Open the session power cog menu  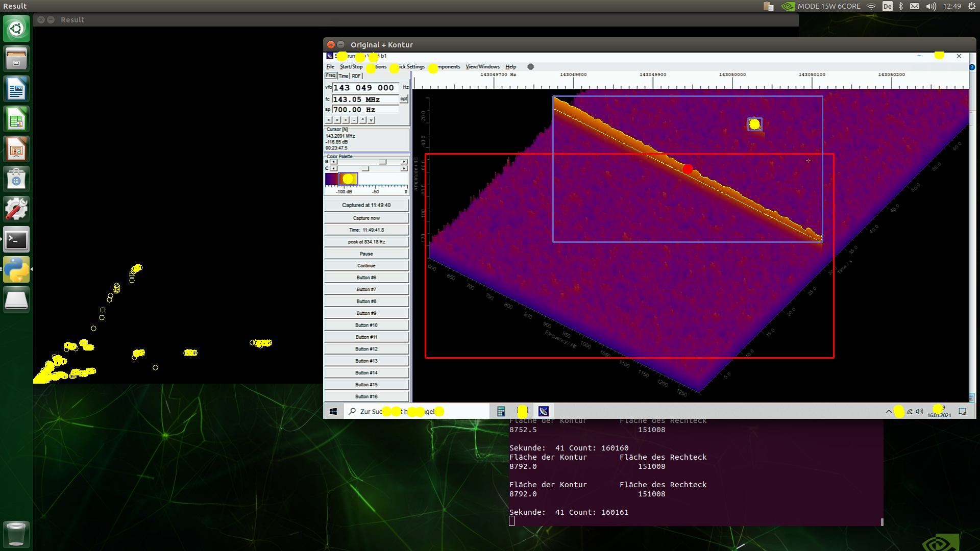pos(971,6)
